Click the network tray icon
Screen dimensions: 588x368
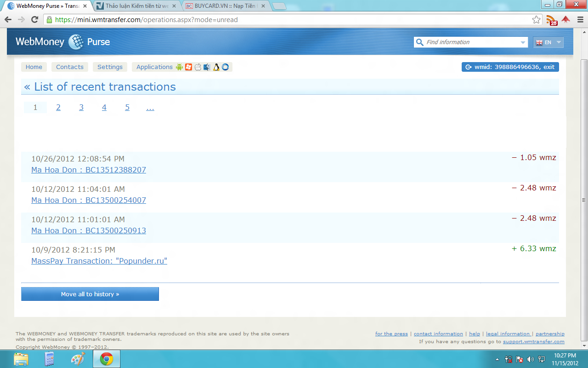[542, 359]
